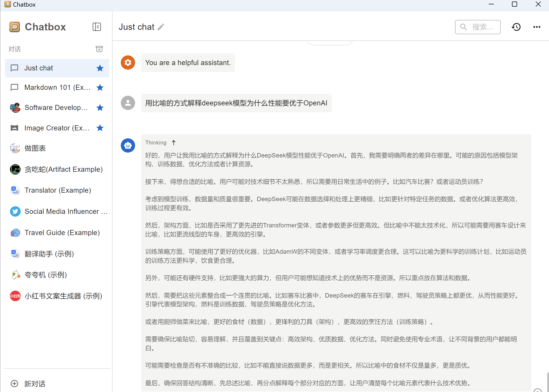Image resolution: width=549 pixels, height=392 pixels.
Task: Collapse the Thinking section arrow
Action: (174, 143)
